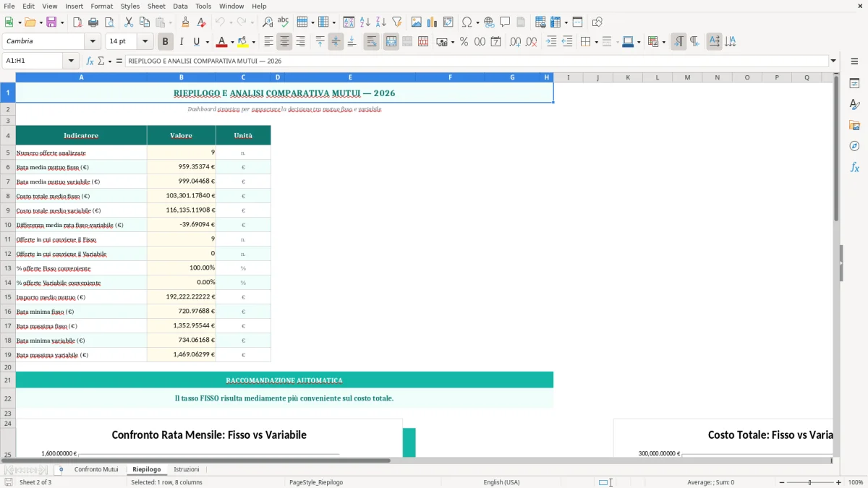This screenshot has height=488, width=868.
Task: Insert comment speech bubble icon
Action: (505, 22)
